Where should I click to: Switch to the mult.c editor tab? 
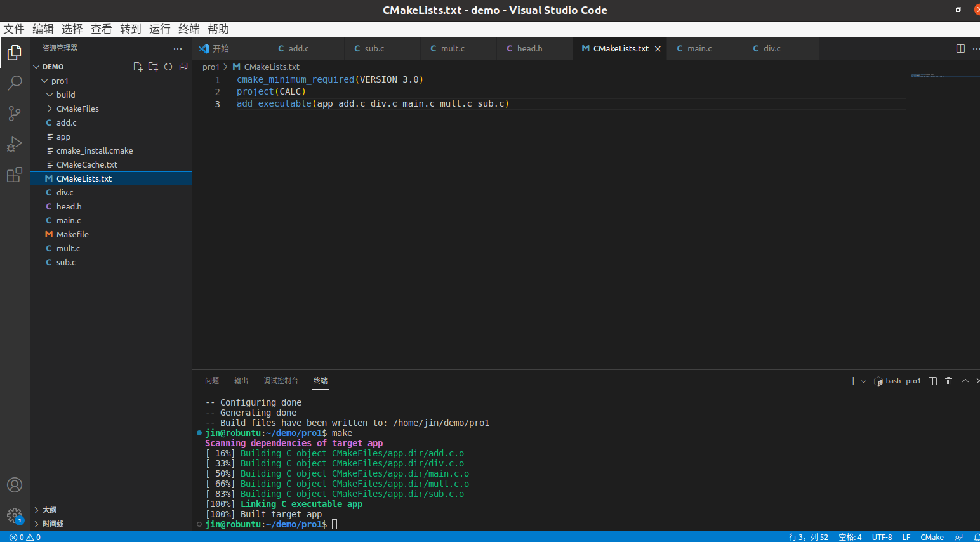[x=458, y=48]
